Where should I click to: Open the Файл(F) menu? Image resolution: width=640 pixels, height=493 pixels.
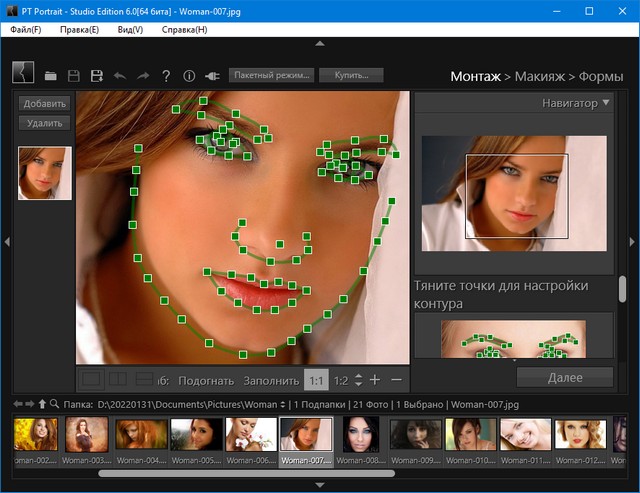[26, 30]
